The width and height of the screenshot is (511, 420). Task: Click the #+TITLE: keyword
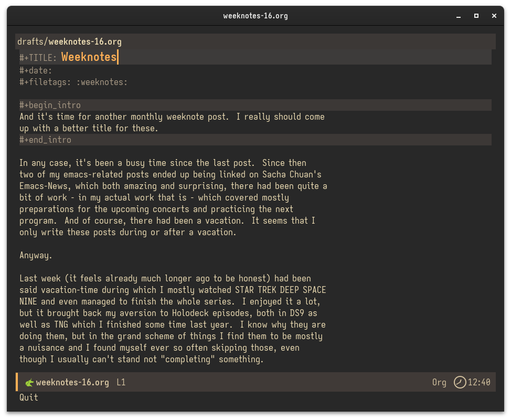click(x=38, y=57)
